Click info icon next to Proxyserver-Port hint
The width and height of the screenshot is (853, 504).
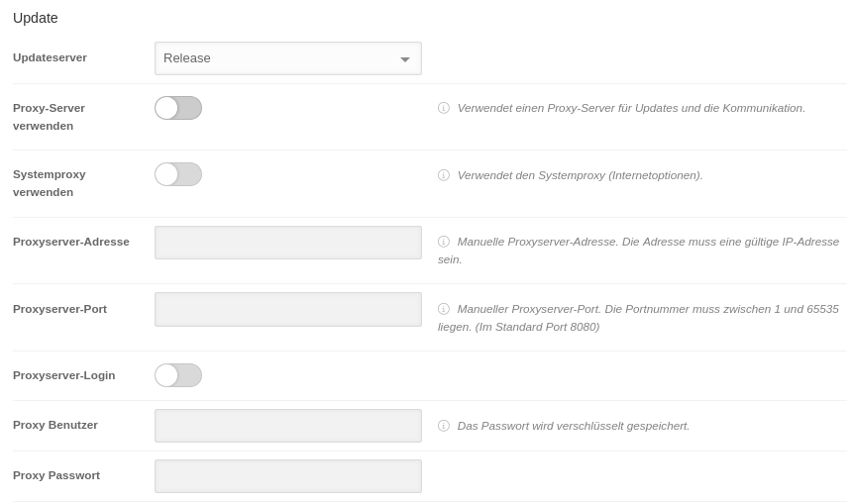(x=444, y=309)
